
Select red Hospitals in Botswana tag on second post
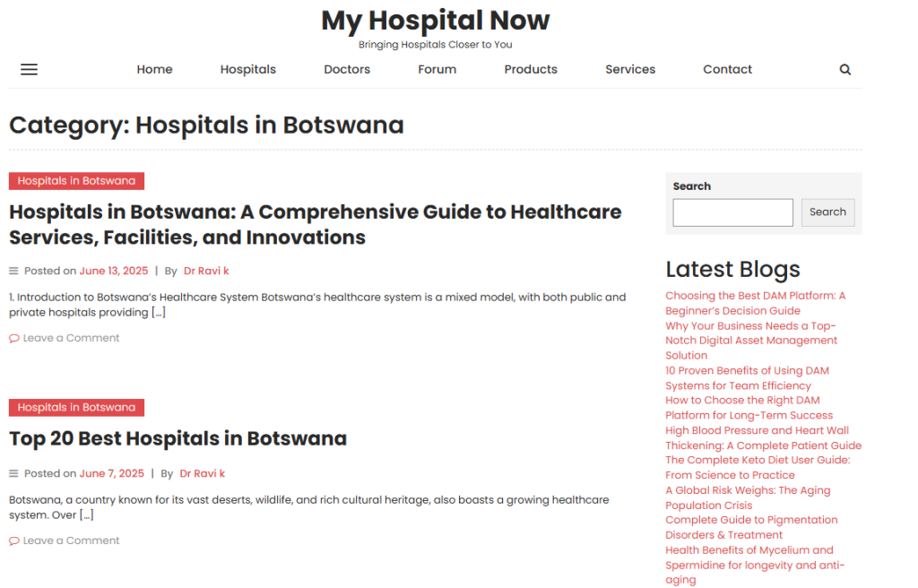[77, 408]
